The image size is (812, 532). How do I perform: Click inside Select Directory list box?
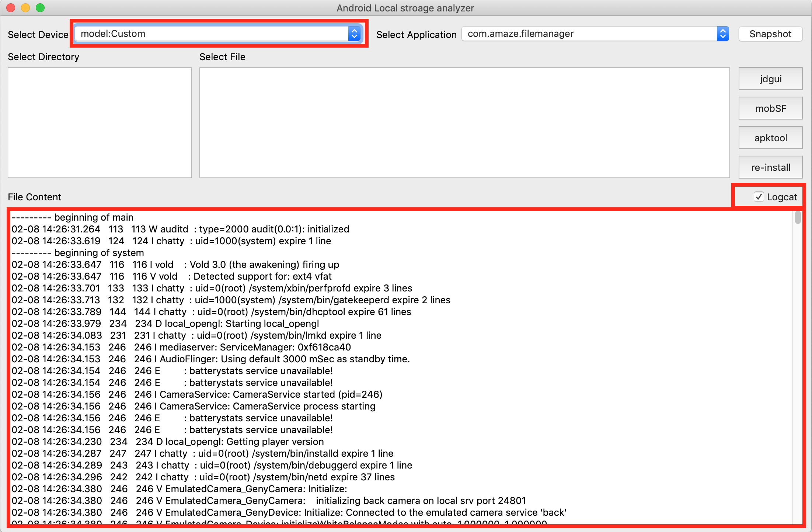[100, 122]
